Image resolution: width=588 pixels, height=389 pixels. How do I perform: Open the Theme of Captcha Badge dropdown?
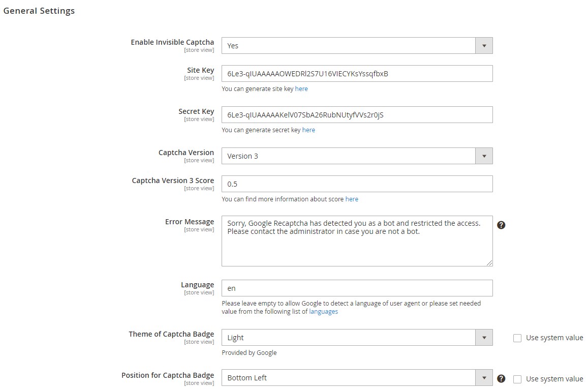coord(357,338)
